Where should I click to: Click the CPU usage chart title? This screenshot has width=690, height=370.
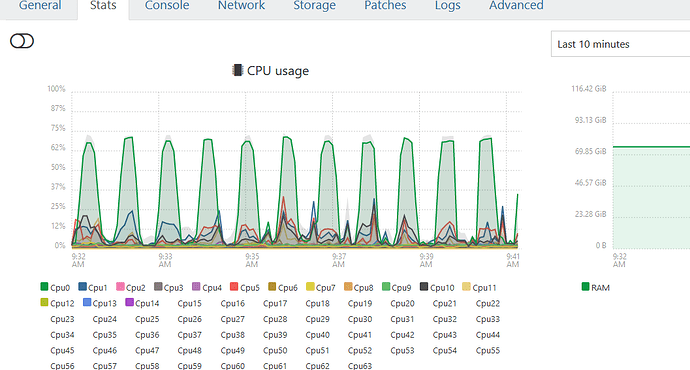tap(278, 70)
